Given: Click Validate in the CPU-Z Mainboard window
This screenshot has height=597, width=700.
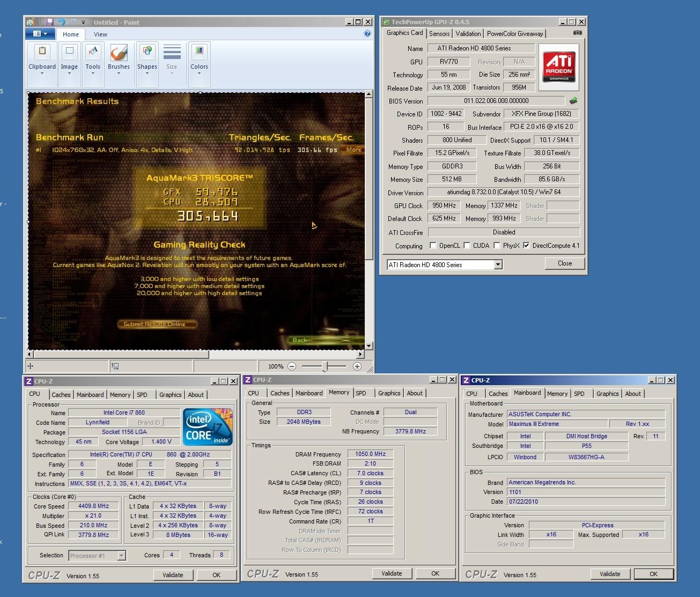Looking at the screenshot, I should [610, 574].
